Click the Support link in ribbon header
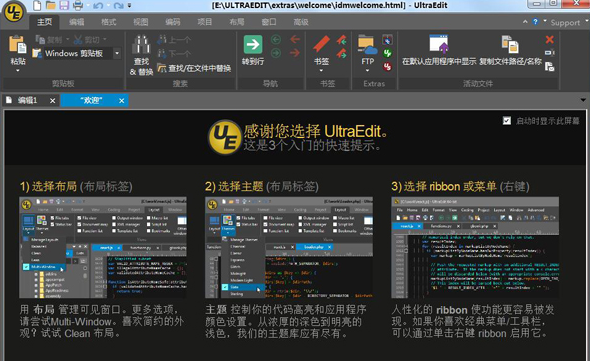This screenshot has width=590, height=361. pos(565,23)
